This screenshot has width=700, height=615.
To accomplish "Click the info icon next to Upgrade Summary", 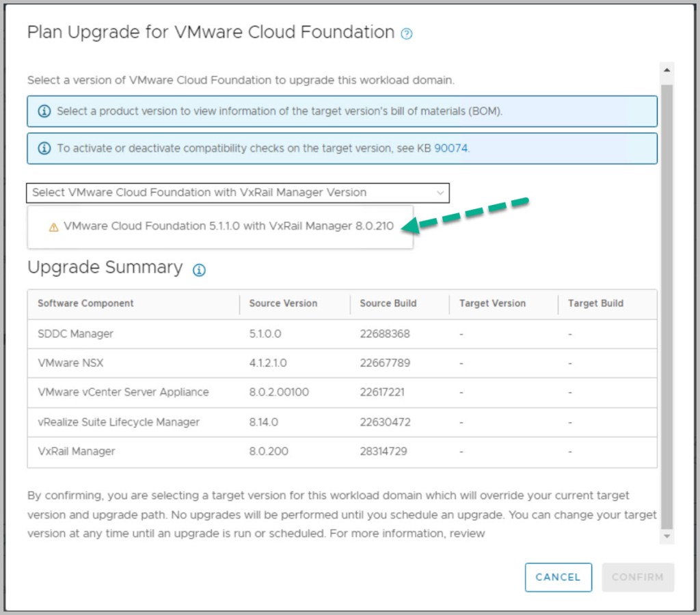I will 199,270.
